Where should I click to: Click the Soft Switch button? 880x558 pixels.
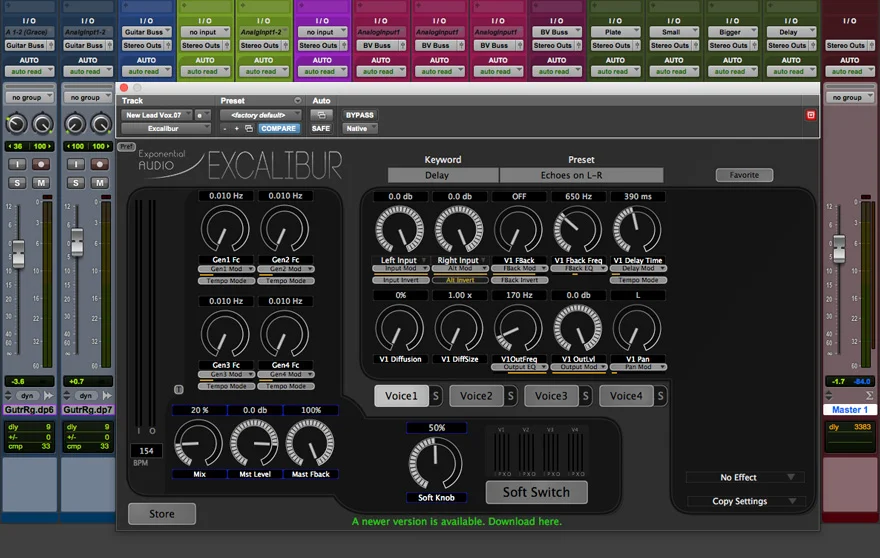click(536, 492)
